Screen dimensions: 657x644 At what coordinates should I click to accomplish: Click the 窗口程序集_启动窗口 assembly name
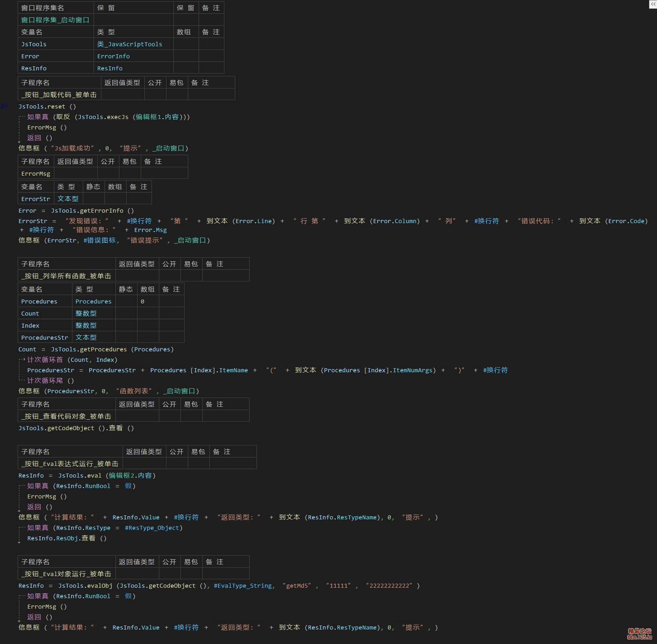click(x=55, y=20)
